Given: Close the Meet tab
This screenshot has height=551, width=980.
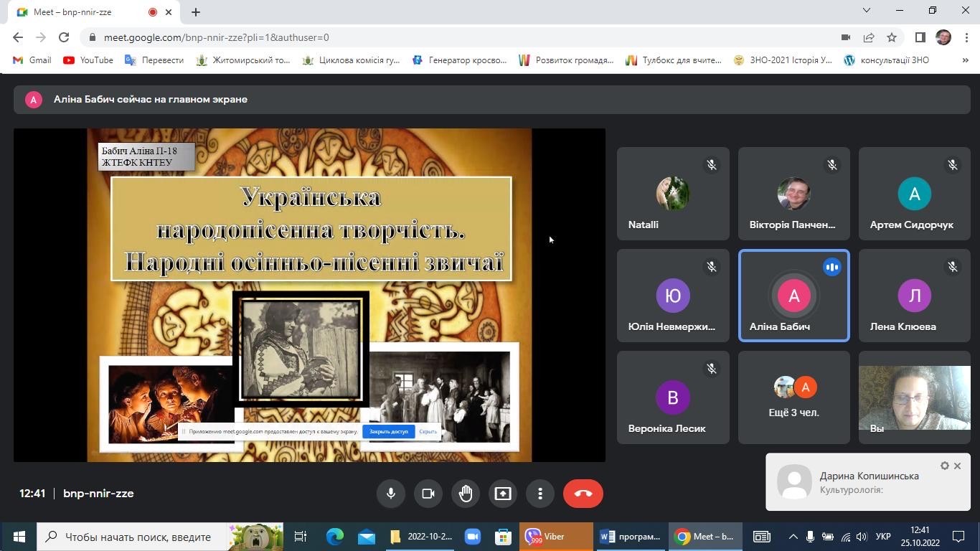Looking at the screenshot, I should coord(170,11).
